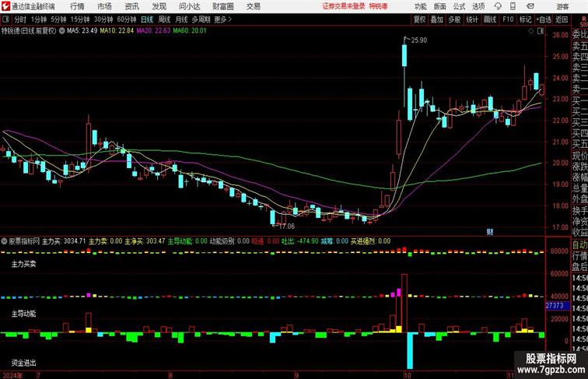
Task: Open the 功能 menu
Action: point(421,6)
